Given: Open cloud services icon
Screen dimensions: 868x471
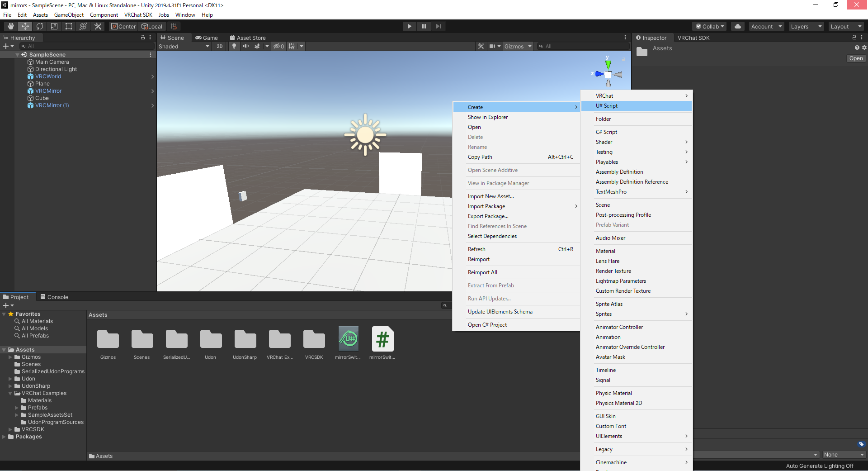Looking at the screenshot, I should point(738,26).
